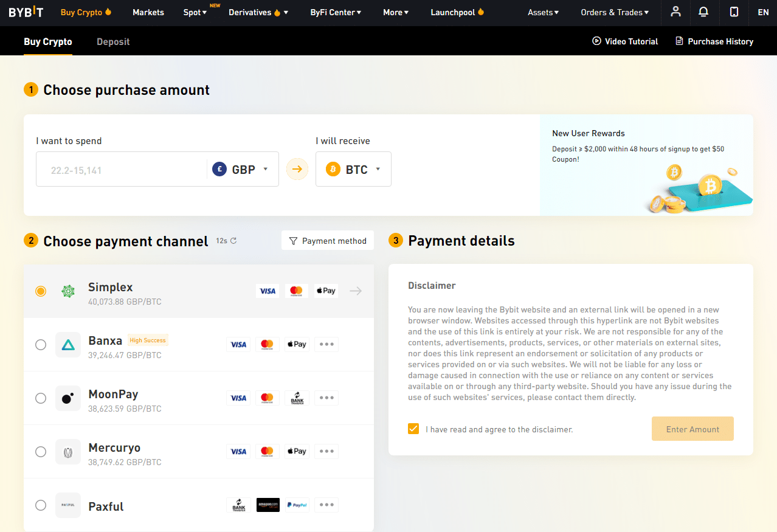Open the Video Tutorial link
Image resolution: width=777 pixels, height=532 pixels.
(x=625, y=41)
